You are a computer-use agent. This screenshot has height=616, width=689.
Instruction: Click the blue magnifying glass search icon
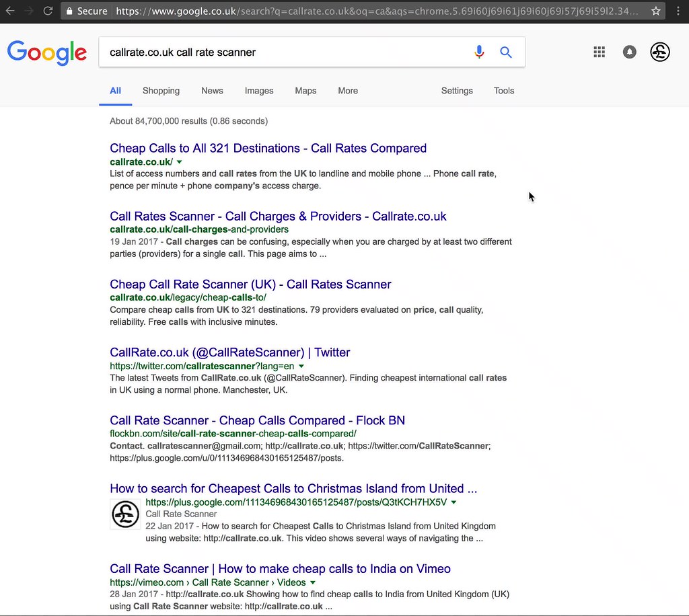[x=506, y=52]
